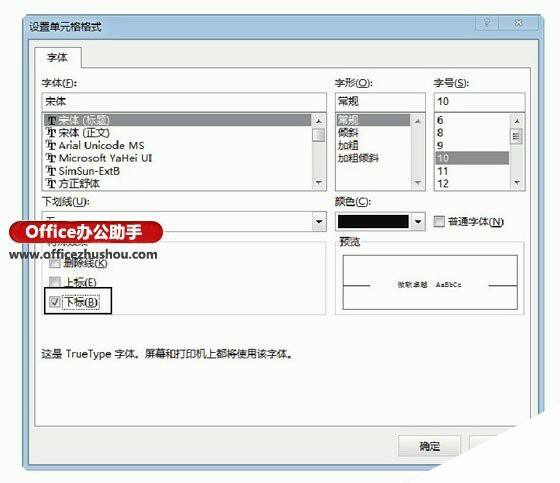This screenshot has width=560, height=483.
Task: Click scroll down arrow of size list
Action: pyautogui.click(x=516, y=183)
